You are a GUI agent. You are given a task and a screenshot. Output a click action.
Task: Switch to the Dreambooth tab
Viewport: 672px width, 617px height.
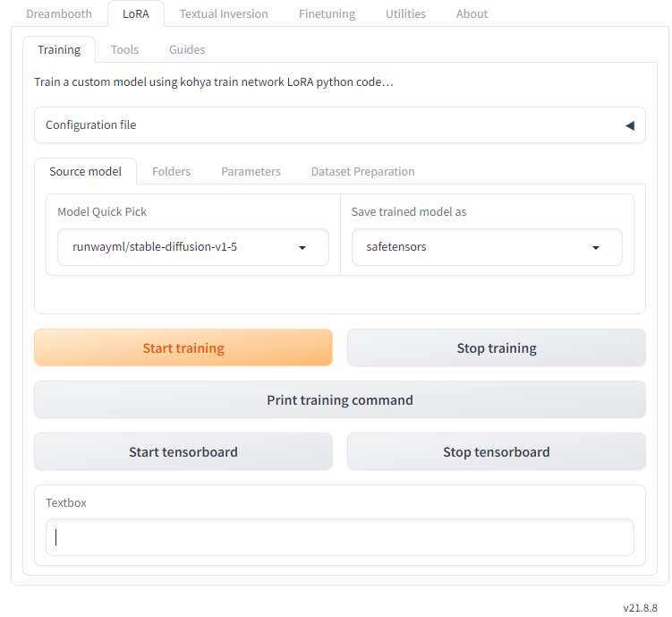click(x=59, y=13)
